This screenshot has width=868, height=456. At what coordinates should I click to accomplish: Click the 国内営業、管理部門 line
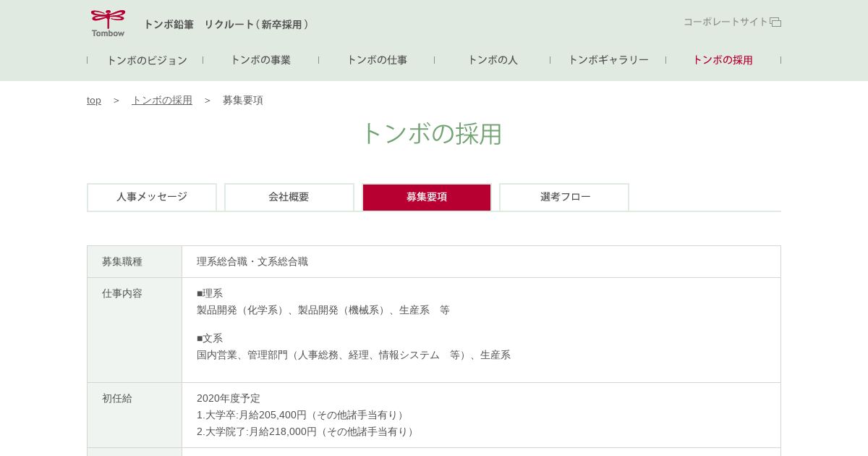[354, 355]
